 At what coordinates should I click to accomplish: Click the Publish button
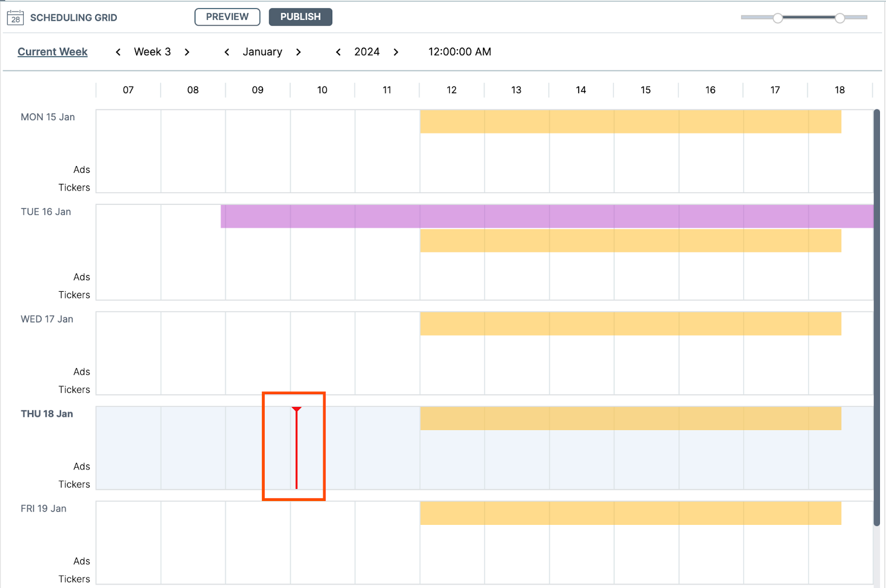(x=300, y=17)
